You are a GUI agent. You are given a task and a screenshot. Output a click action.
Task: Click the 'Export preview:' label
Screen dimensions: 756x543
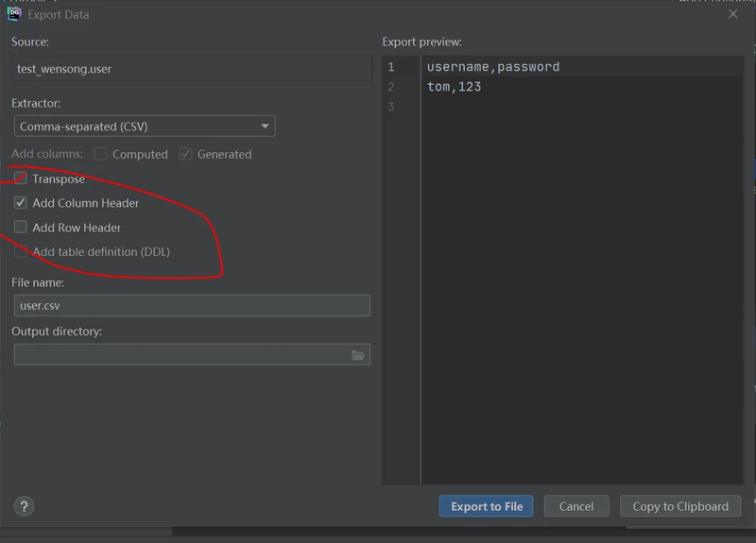421,42
